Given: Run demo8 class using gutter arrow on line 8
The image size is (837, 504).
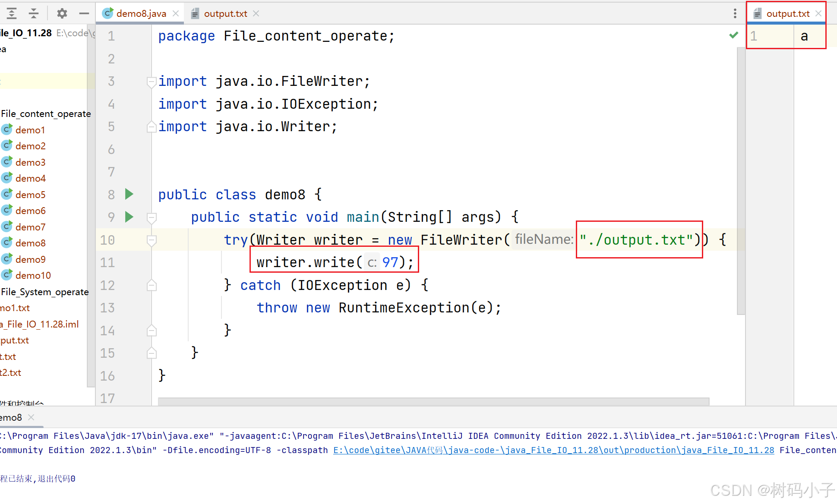Looking at the screenshot, I should [129, 194].
